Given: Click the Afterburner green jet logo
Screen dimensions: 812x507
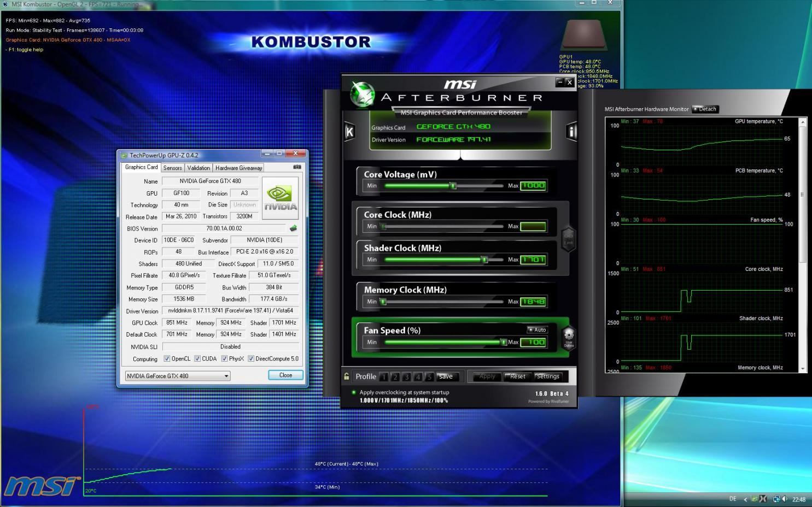Looking at the screenshot, I should point(362,94).
